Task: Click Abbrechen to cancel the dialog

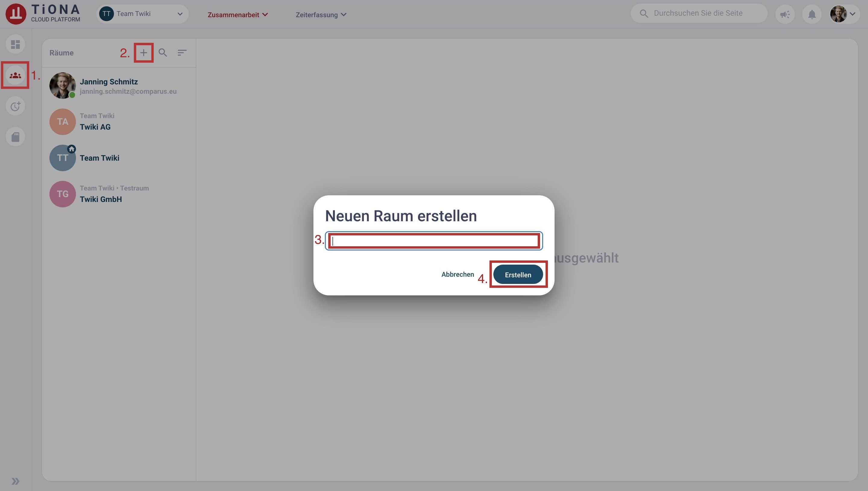Action: [x=458, y=275]
